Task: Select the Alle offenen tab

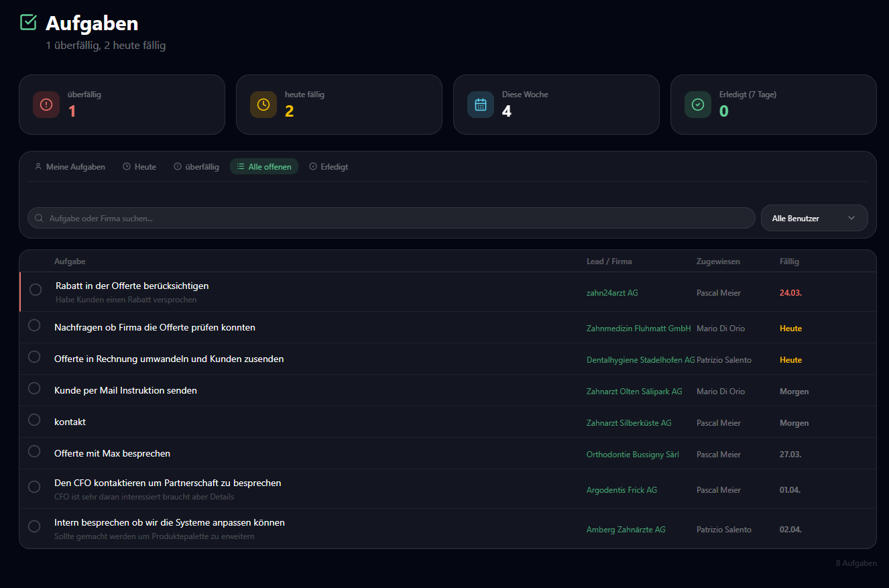Action: (264, 166)
